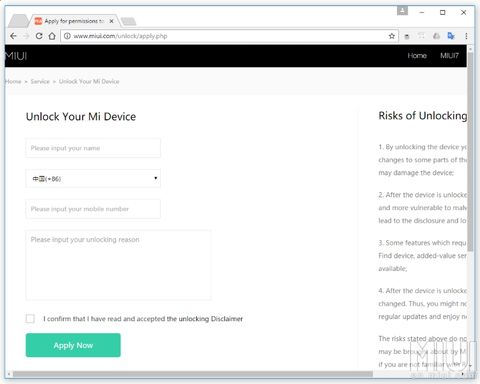Click the cloud extension icon in toolbar

point(436,36)
